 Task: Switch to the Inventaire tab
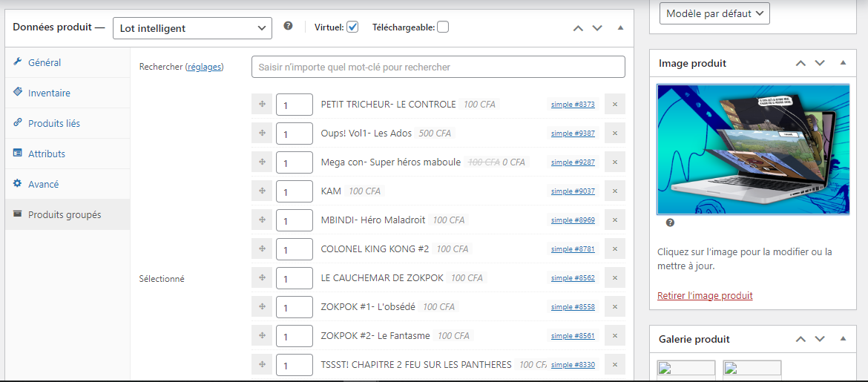[x=49, y=93]
